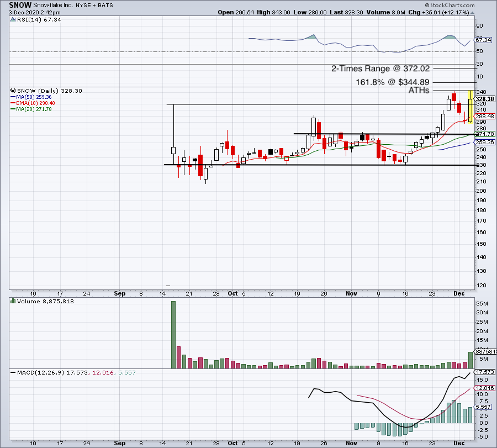Click the Open 290.54 value
Image resolution: width=497 pixels, height=448 pixels.
(x=236, y=12)
